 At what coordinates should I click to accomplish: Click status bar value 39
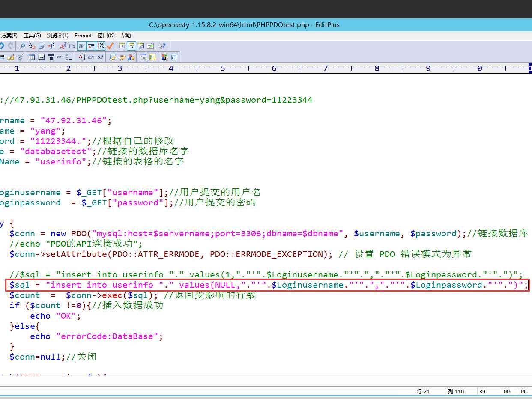[x=482, y=391]
